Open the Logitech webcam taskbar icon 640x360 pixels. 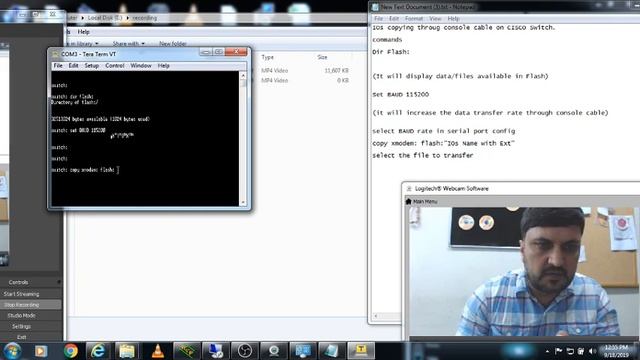[x=273, y=351]
